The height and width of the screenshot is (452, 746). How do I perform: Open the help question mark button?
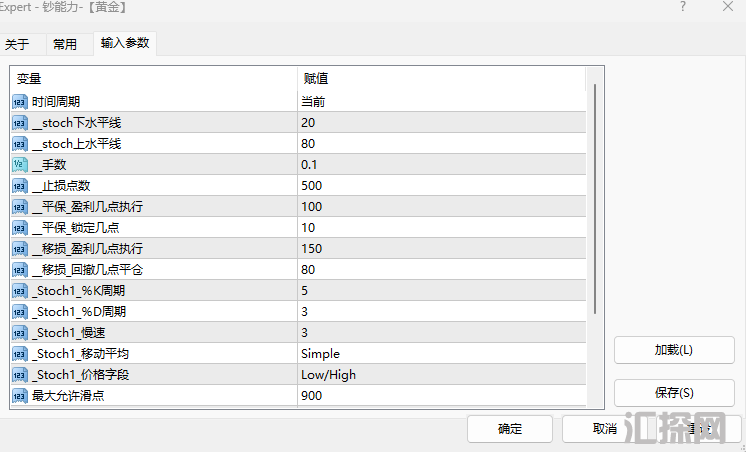683,7
